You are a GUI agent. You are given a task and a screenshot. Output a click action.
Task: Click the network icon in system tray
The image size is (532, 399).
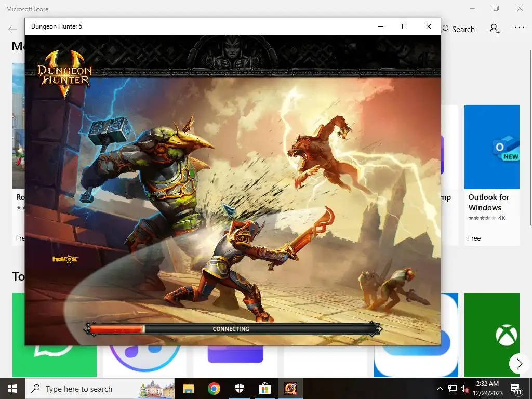point(453,389)
